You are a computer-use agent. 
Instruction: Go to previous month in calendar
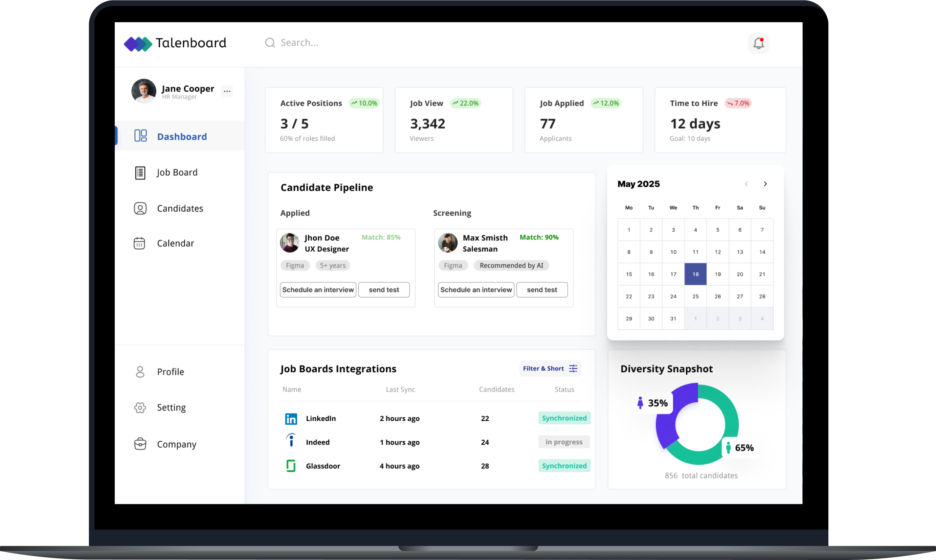[x=746, y=184]
